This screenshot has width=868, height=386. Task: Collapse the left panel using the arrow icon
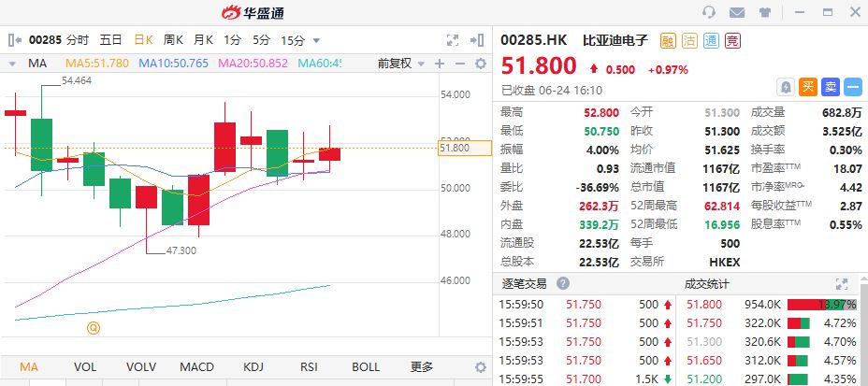click(15, 40)
